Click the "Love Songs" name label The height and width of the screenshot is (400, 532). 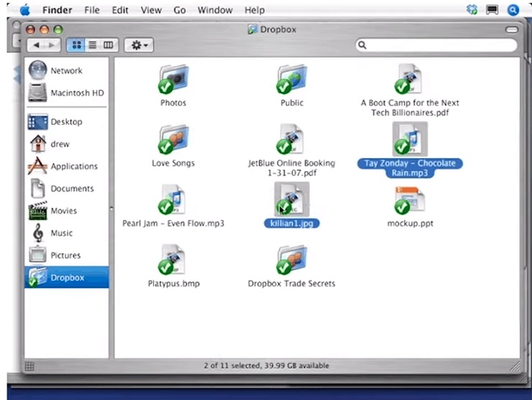pos(173,163)
